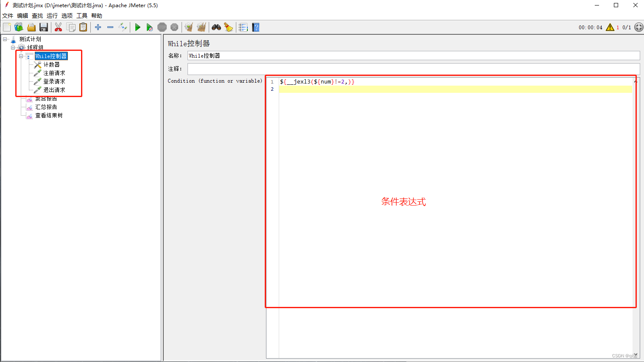The width and height of the screenshot is (644, 362).
Task: Collapse the 测试计划 tree node
Action: [x=5, y=39]
